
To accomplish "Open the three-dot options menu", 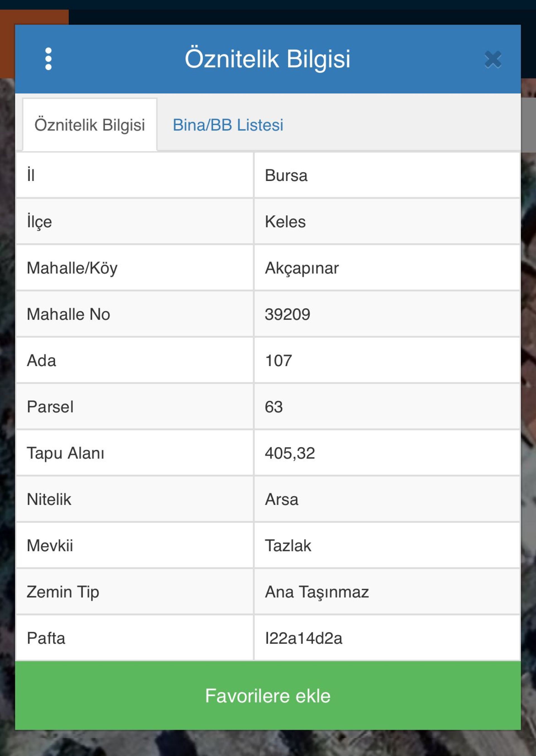I will [48, 59].
